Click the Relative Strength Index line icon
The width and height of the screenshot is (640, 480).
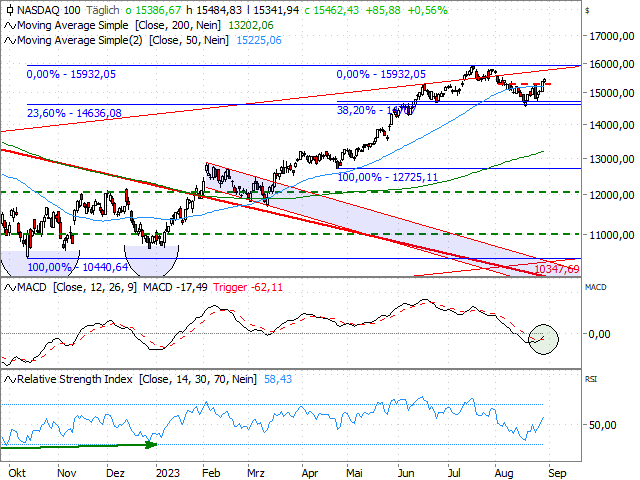coord(10,380)
